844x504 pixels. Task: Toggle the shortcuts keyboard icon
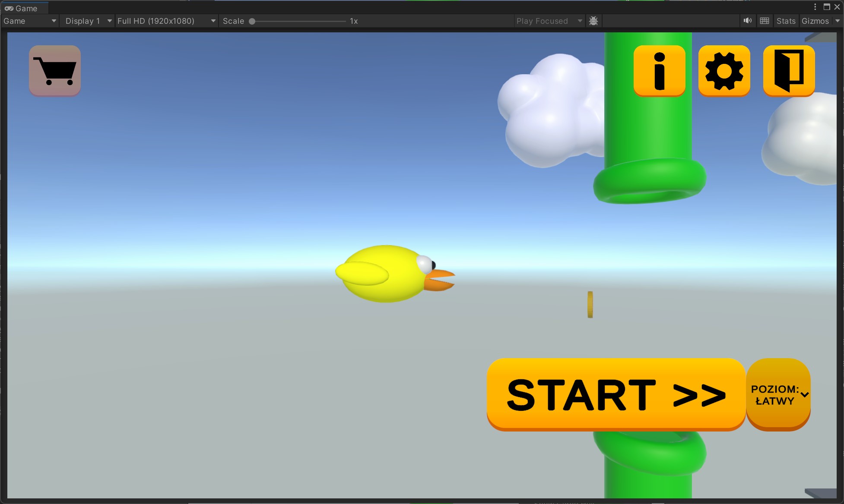[765, 21]
